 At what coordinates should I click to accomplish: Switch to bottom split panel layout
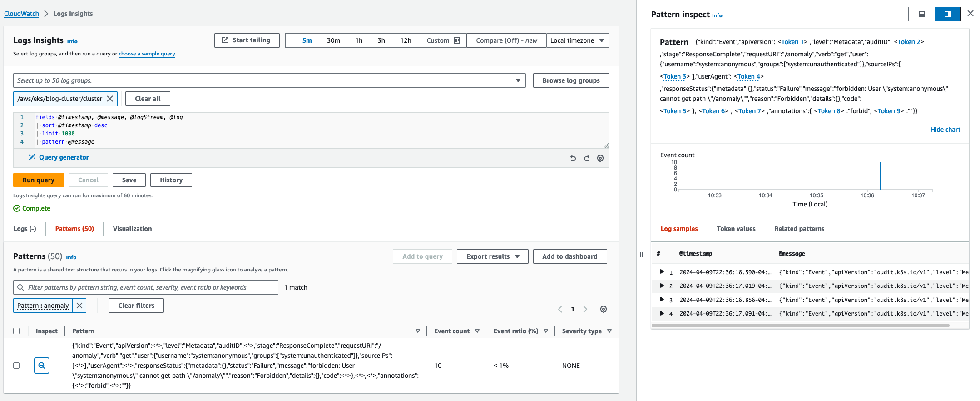(x=922, y=14)
